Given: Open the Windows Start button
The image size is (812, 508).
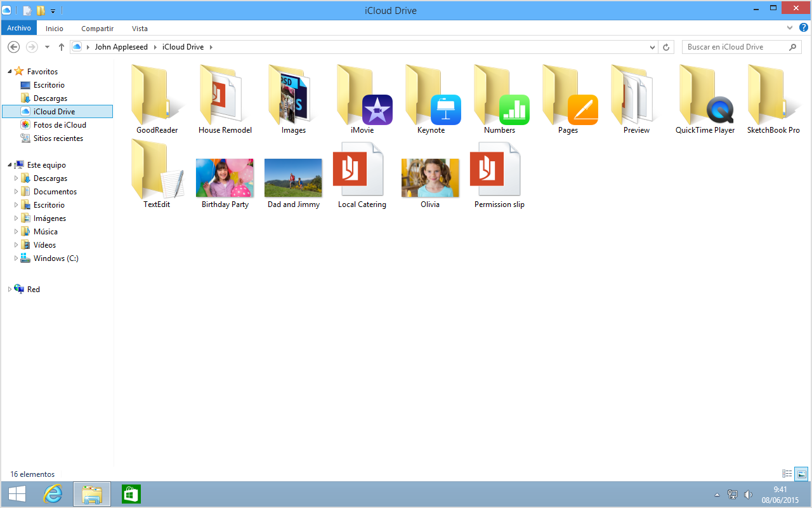Looking at the screenshot, I should pyautogui.click(x=17, y=494).
